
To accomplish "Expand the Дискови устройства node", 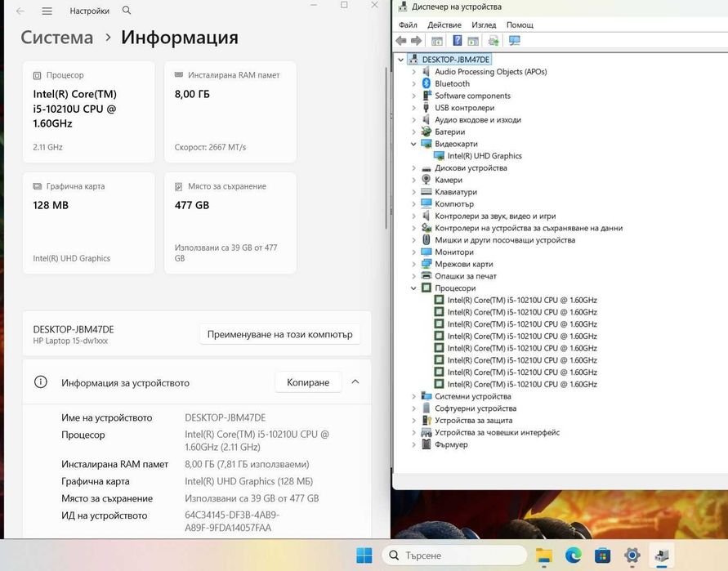I will coord(413,168).
